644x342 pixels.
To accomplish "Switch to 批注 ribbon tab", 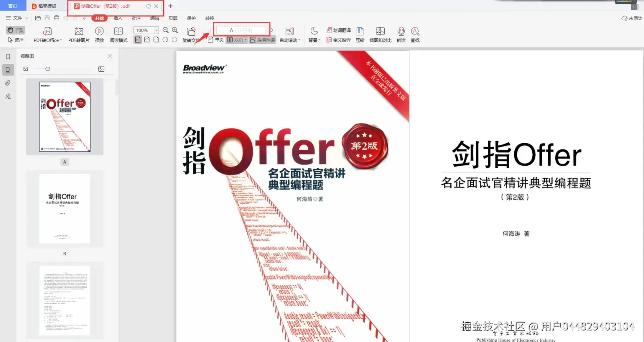I will [x=136, y=18].
